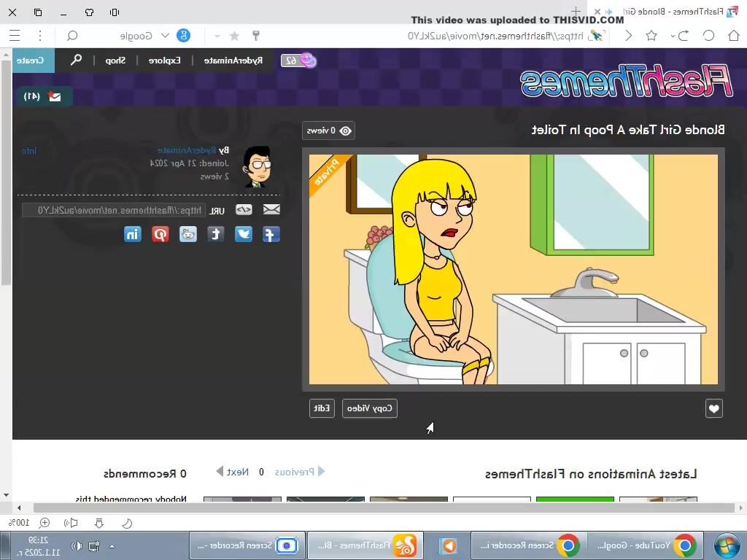Share the movie via the email envelope icon
Viewport: 747px width, 560px height.
click(x=271, y=209)
